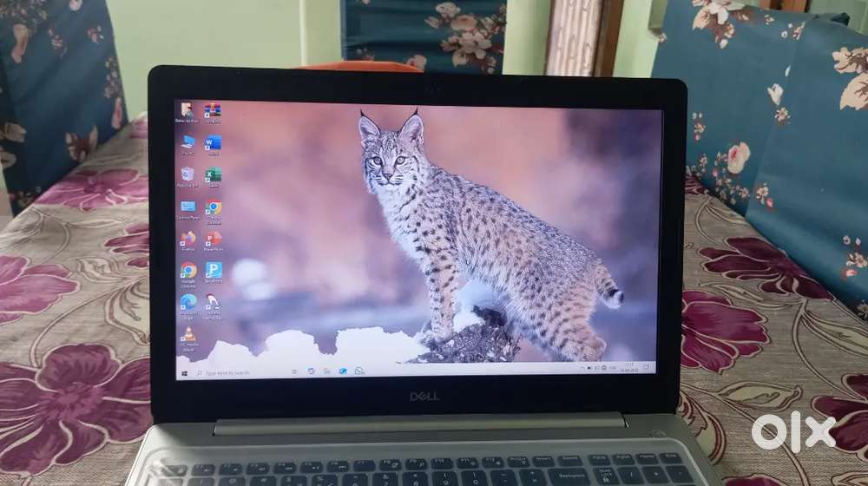Open the Google Chrome desktop shortcut
Viewport: 868px width, 486px height.
[x=187, y=270]
